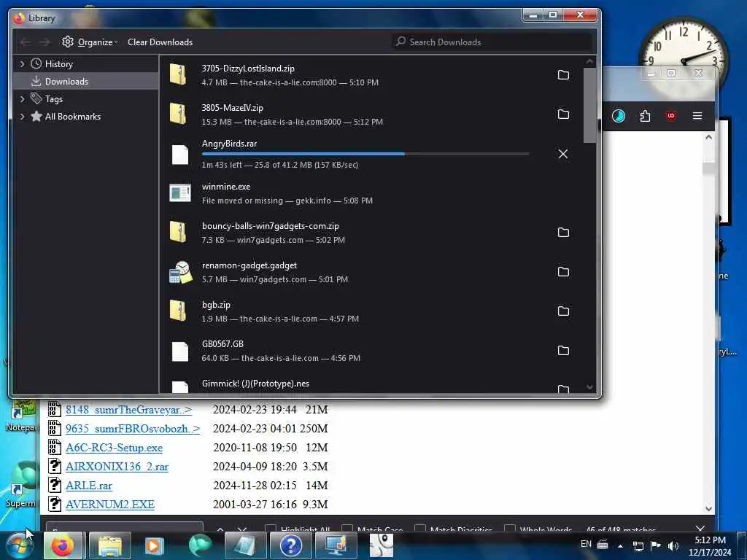Show bgb.zip in its folder
The height and width of the screenshot is (560, 747).
tap(563, 311)
